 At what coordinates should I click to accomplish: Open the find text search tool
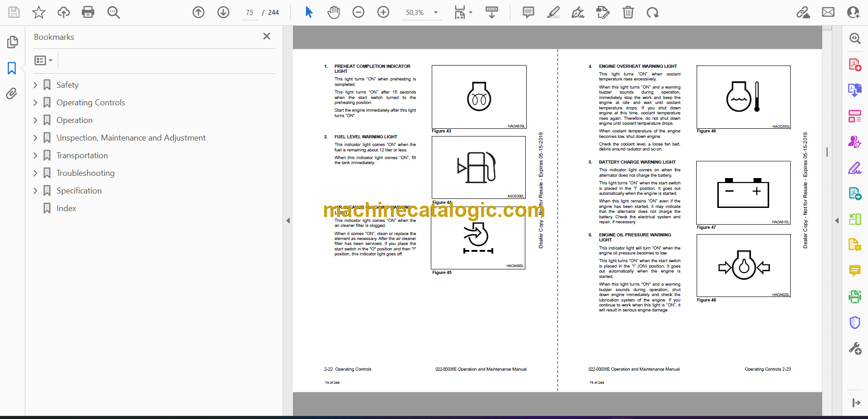[113, 12]
